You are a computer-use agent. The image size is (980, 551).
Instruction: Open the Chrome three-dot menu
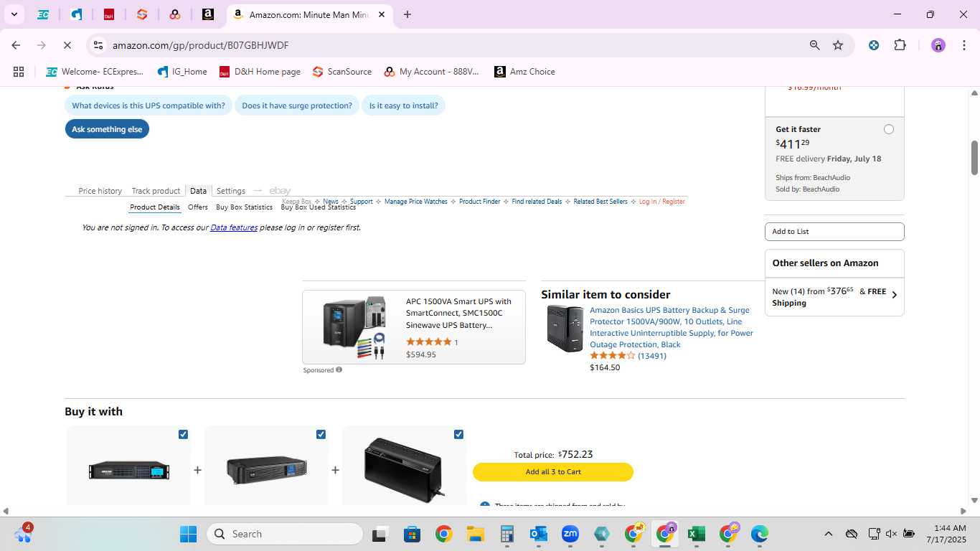(x=964, y=45)
